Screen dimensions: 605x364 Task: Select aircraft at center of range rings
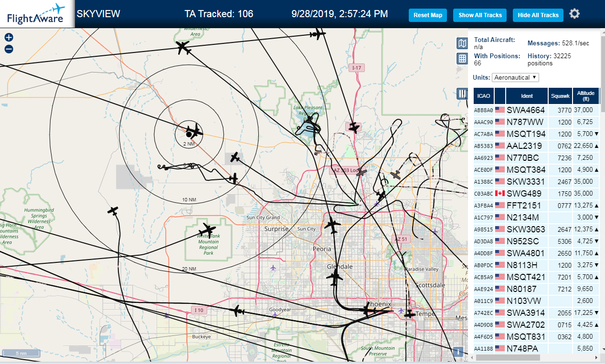194,131
